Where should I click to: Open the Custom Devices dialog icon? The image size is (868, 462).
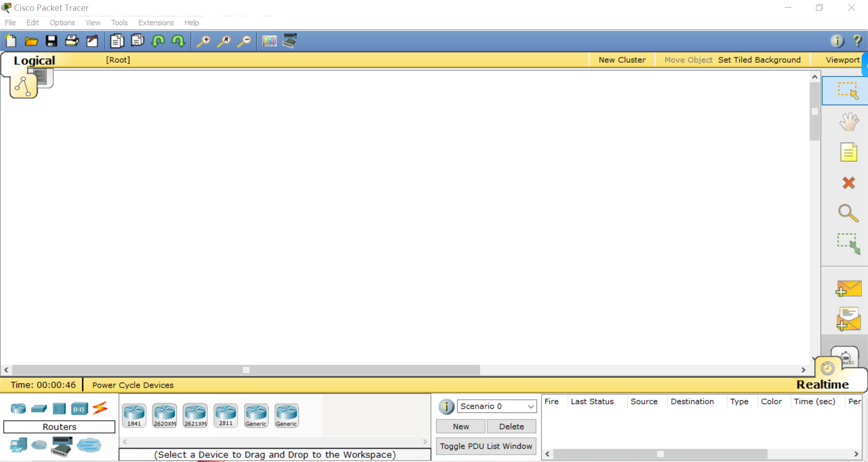[x=290, y=41]
